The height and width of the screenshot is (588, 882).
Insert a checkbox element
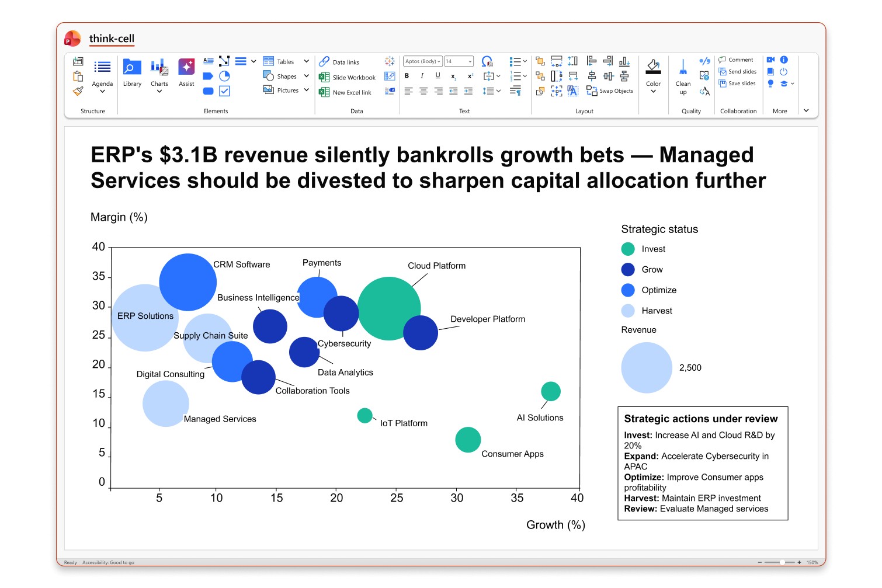click(224, 91)
